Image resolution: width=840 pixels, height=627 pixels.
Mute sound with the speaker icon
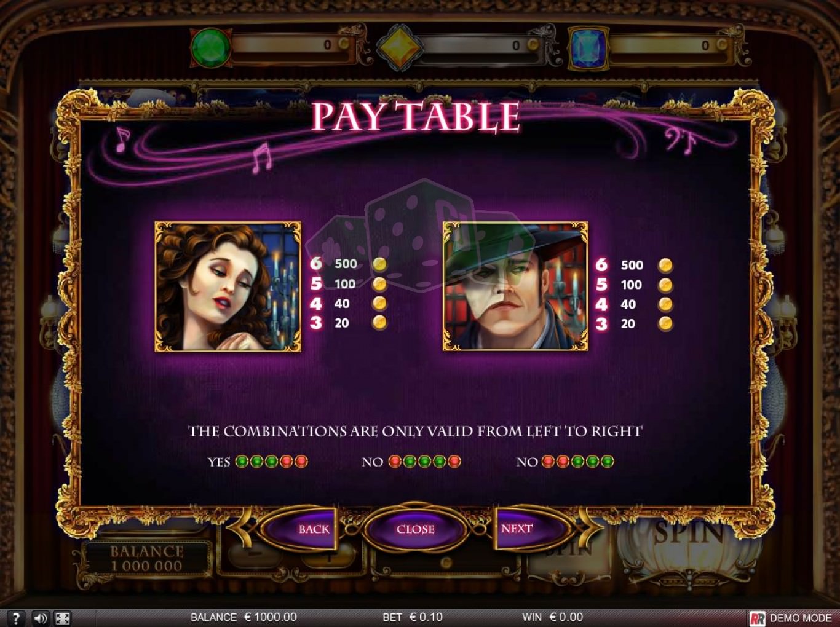(x=40, y=618)
